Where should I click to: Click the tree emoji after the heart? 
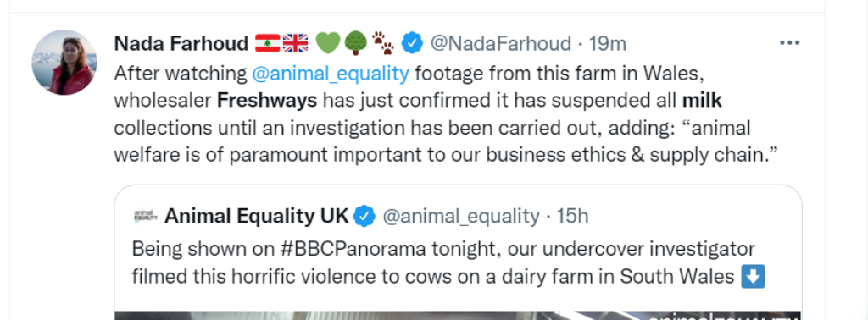pyautogui.click(x=355, y=43)
